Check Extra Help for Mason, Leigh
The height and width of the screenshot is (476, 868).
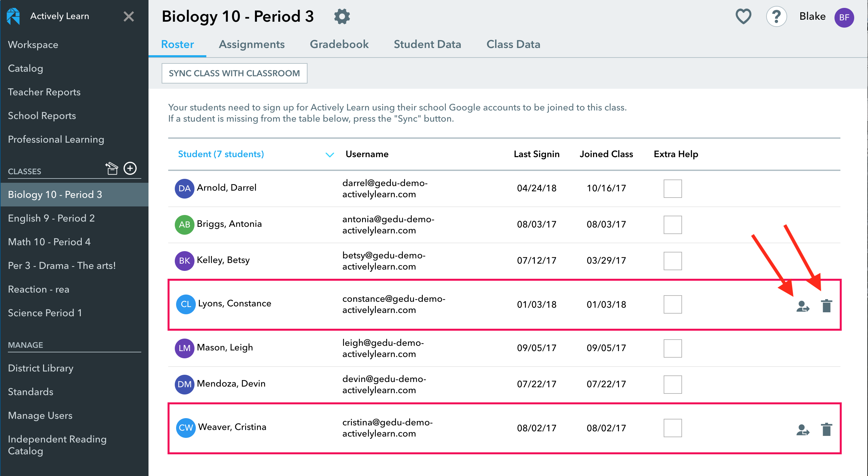point(673,348)
